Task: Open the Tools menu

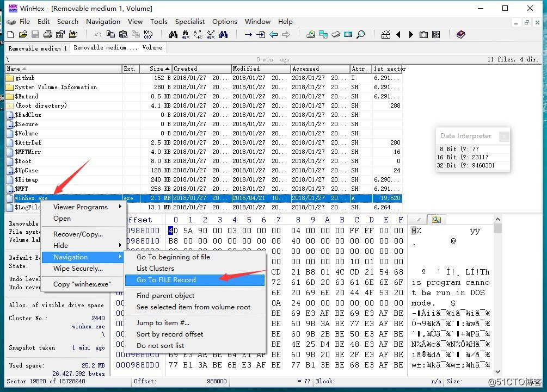Action: coord(159,22)
